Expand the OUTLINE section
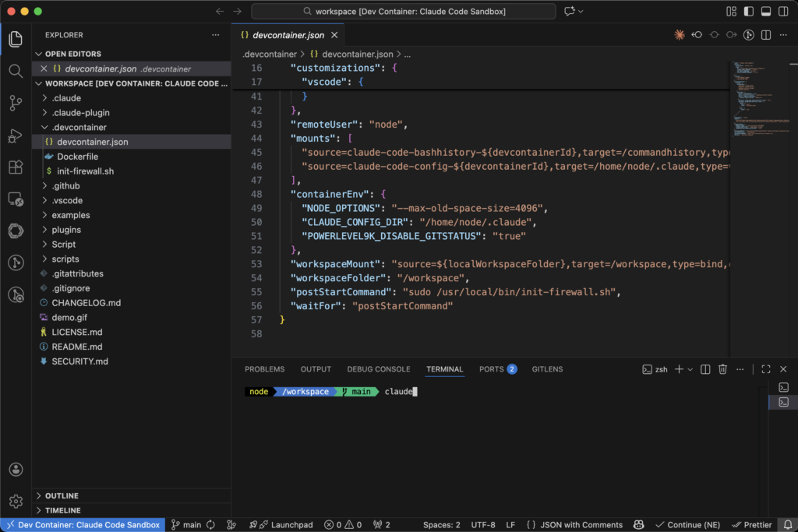Screen dimensions: 798x532 (x=62, y=495)
